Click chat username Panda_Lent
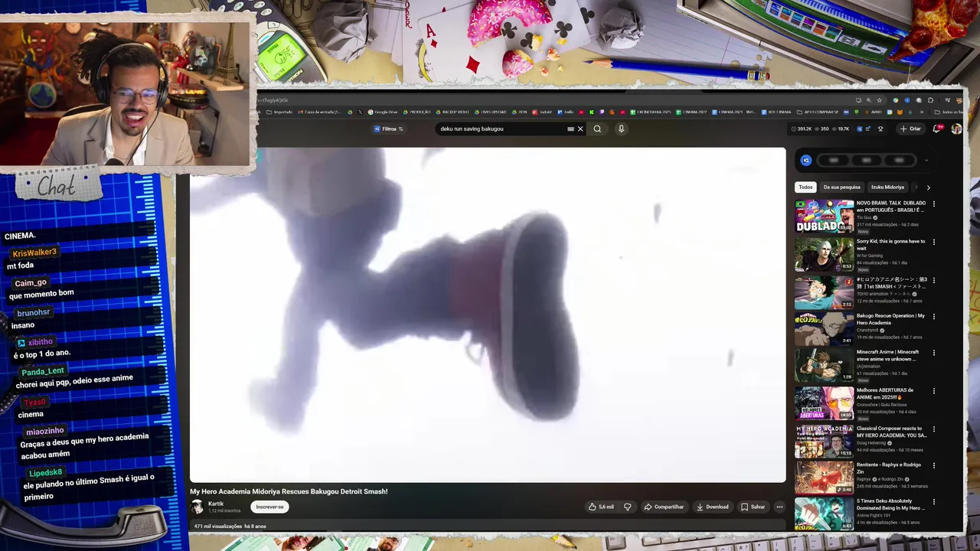980x551 pixels. click(43, 371)
